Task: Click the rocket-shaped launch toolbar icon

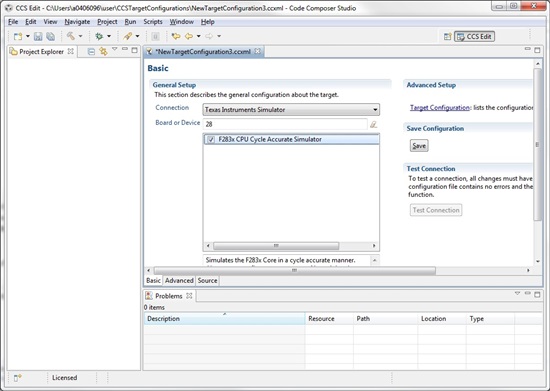Action: [x=128, y=36]
